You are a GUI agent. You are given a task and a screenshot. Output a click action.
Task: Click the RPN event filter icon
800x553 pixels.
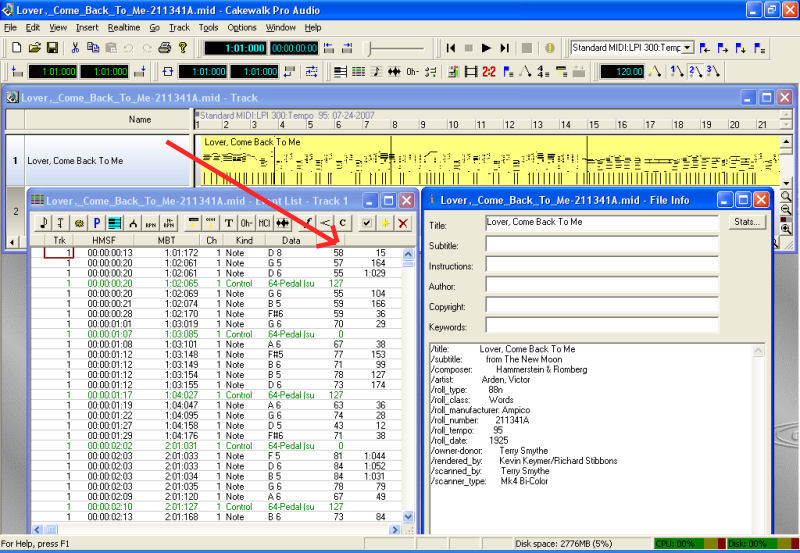coord(149,222)
